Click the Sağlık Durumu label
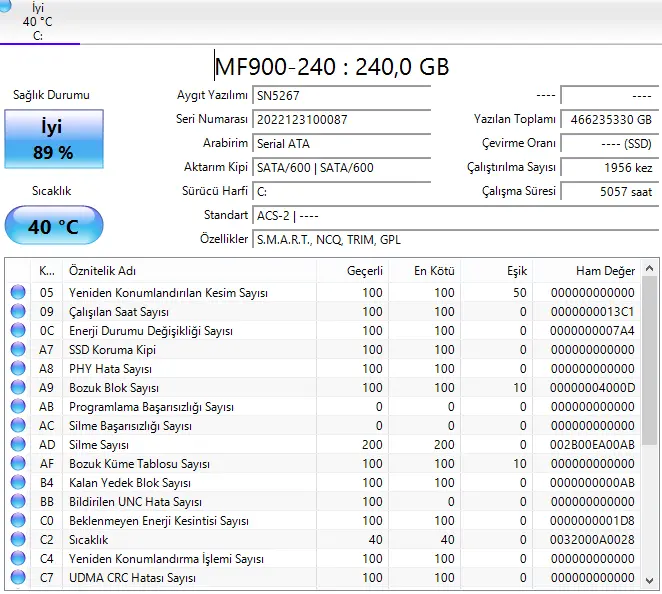This screenshot has width=662, height=594. [51, 95]
